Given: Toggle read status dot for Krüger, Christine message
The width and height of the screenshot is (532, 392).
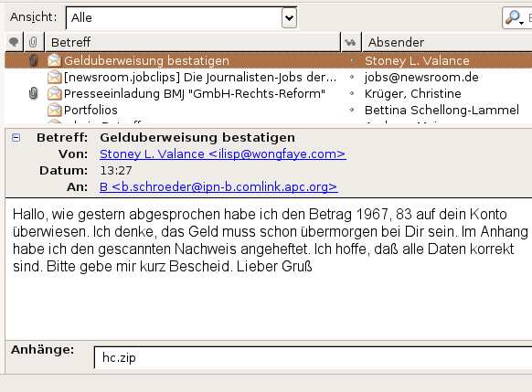Looking at the screenshot, I should coord(352,93).
